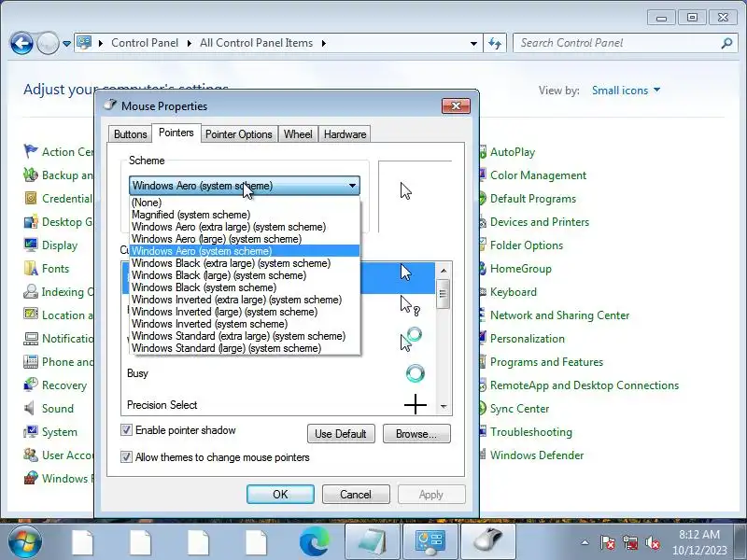Open the Network and Sharing Center link
The height and width of the screenshot is (560, 747).
(559, 315)
